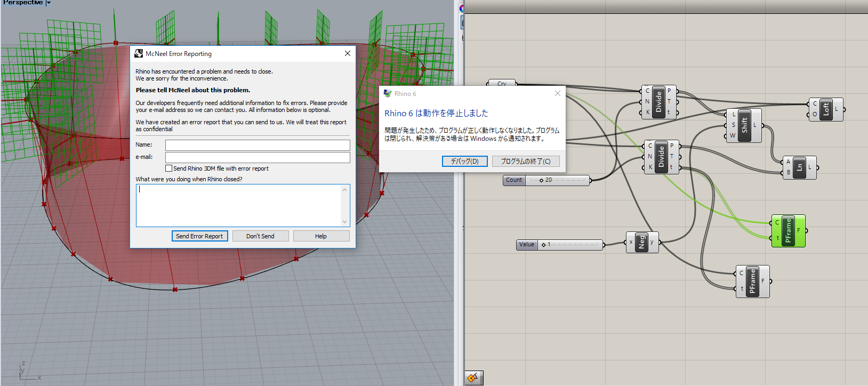Click the Value number slider
The height and width of the screenshot is (386, 868).
pyautogui.click(x=569, y=245)
